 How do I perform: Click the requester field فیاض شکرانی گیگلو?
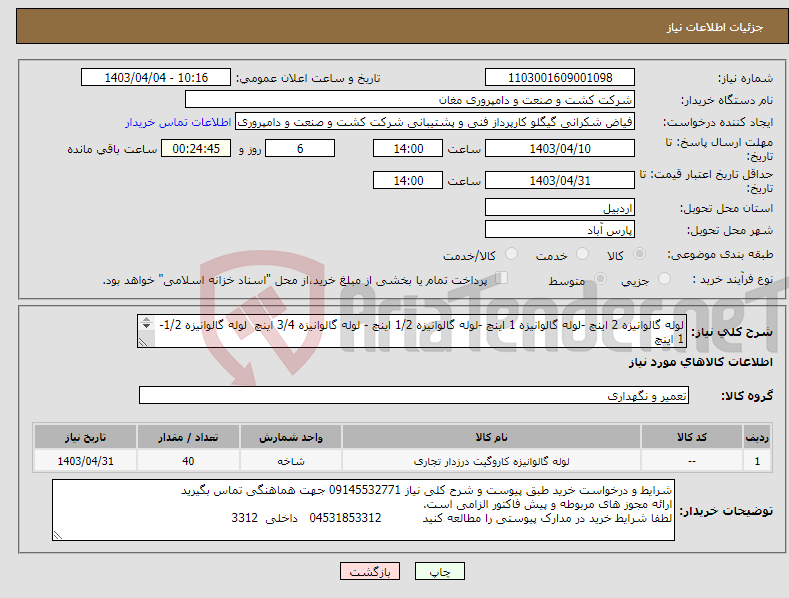[435, 122]
